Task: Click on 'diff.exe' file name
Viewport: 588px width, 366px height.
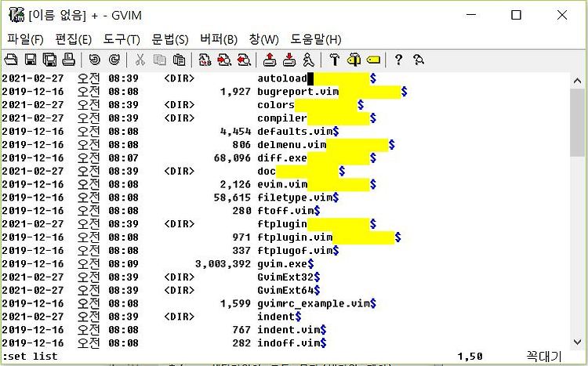Action: (282, 158)
